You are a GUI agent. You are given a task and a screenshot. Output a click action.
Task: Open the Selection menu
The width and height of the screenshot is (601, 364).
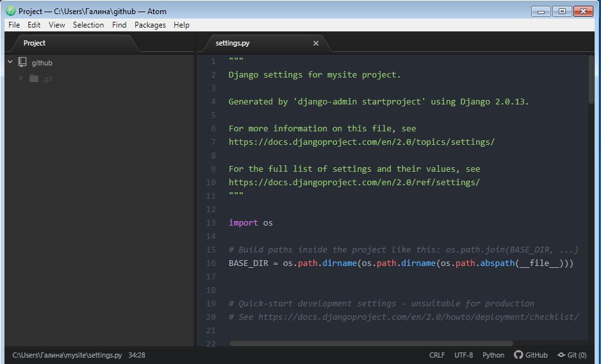pos(88,25)
